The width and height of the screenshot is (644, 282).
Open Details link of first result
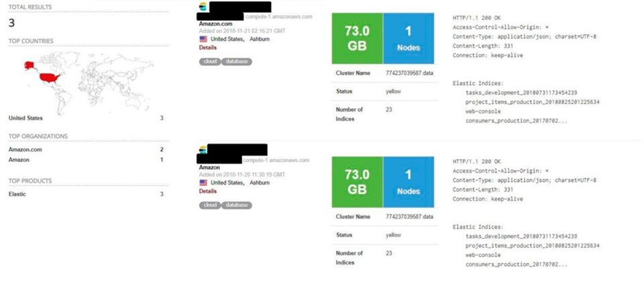point(208,48)
